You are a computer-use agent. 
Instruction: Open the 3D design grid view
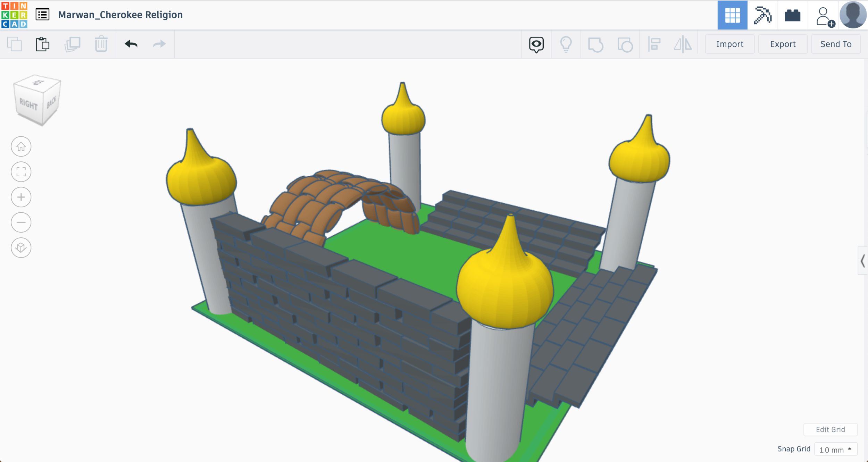732,15
